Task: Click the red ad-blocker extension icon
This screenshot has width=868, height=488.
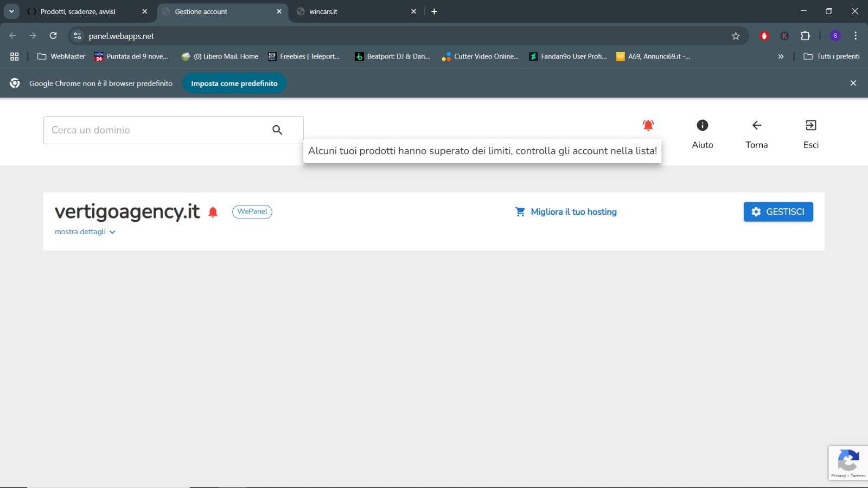Action: click(x=764, y=36)
